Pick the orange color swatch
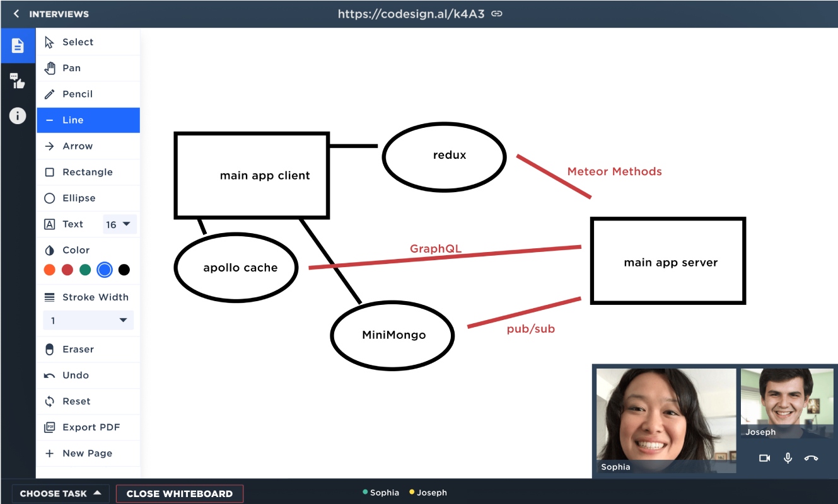This screenshot has width=838, height=504. click(50, 270)
